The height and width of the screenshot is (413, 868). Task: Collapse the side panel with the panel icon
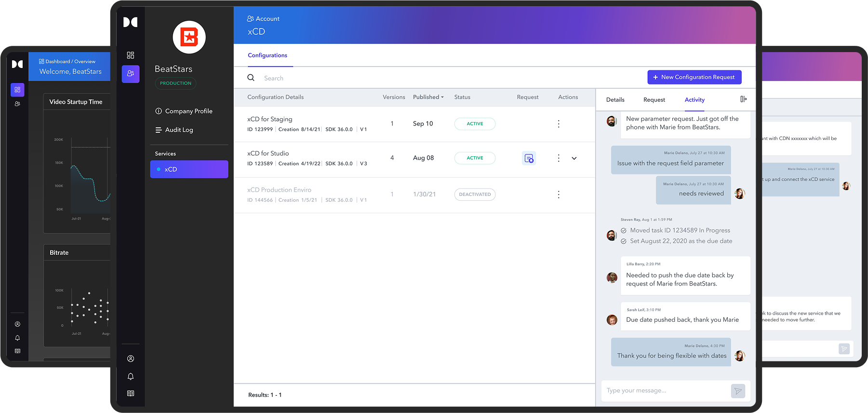pyautogui.click(x=743, y=99)
